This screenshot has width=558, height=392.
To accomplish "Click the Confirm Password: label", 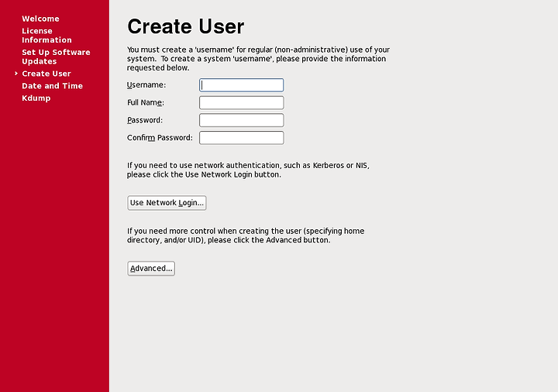I will (x=160, y=138).
